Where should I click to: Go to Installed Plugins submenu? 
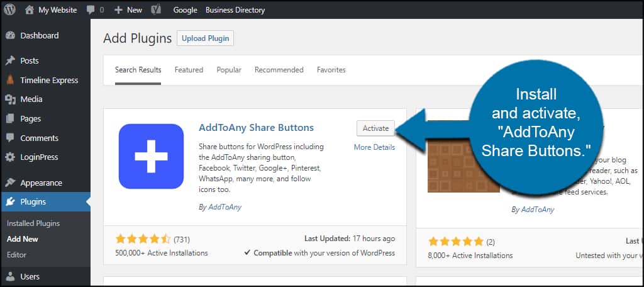(33, 223)
